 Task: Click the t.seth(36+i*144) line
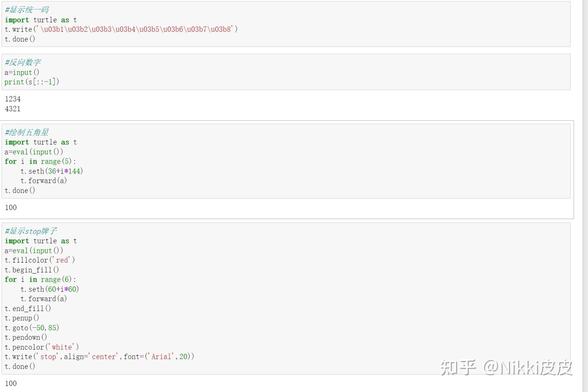tap(52, 171)
